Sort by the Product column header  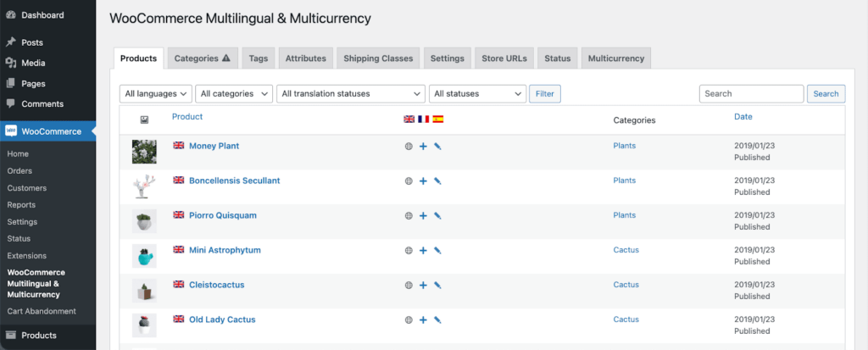[x=187, y=116]
